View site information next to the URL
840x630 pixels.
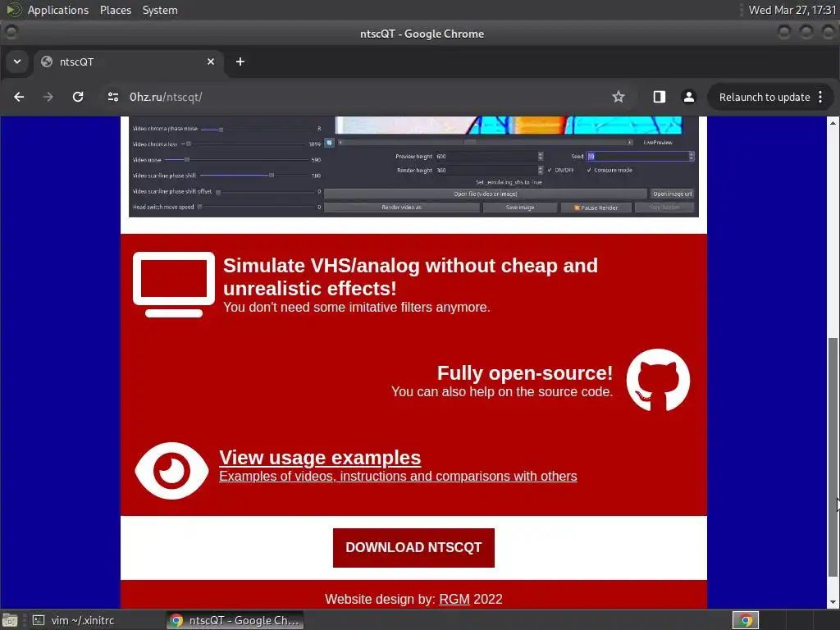click(113, 97)
